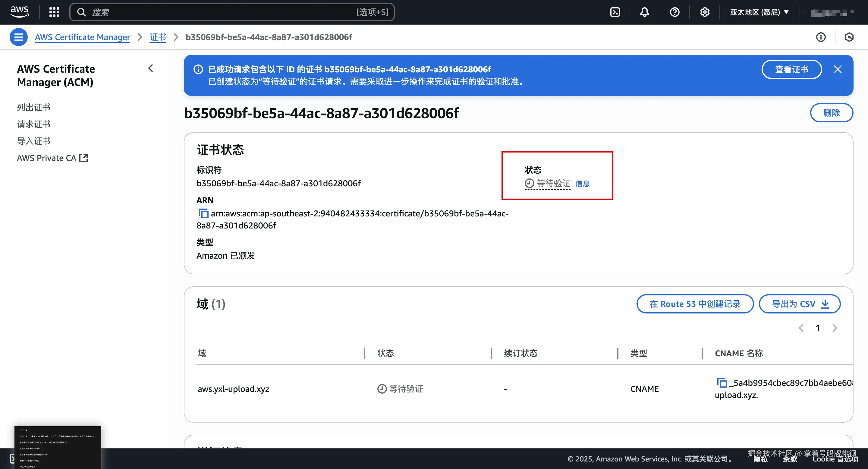Toggle the hamburger navigation menu
The image size is (868, 469).
18,37
